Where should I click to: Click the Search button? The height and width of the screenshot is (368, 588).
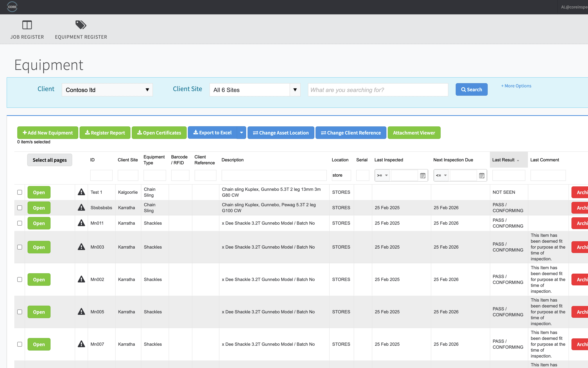coord(471,89)
